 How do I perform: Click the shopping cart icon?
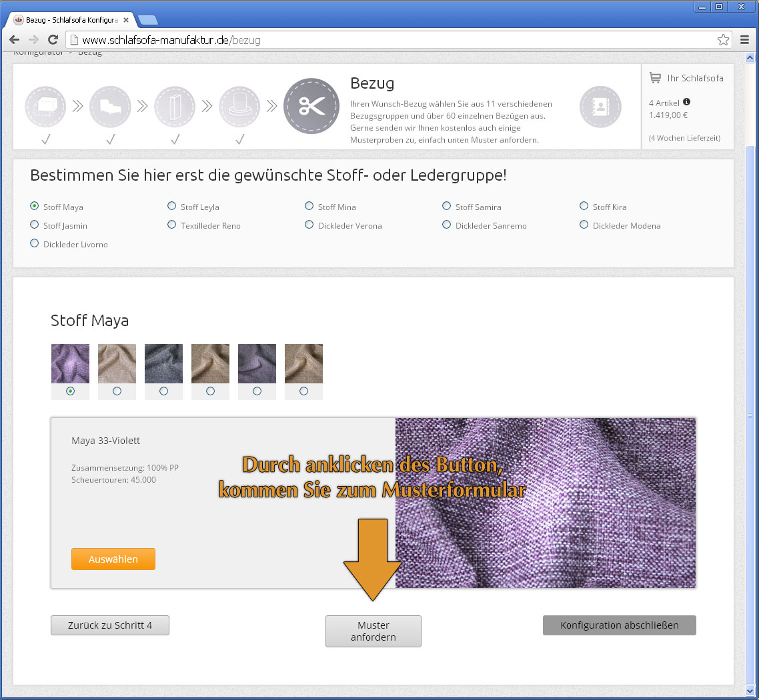(x=655, y=78)
